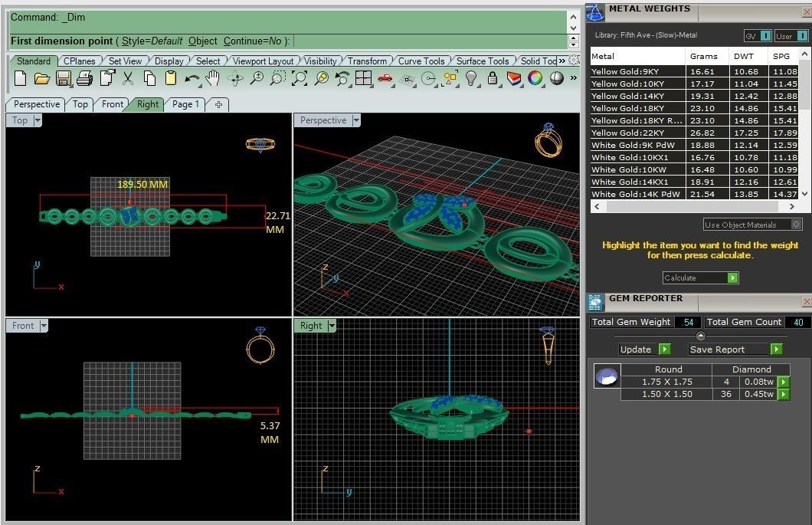
Task: Toggle the four viewports layout icon
Action: tap(364, 78)
